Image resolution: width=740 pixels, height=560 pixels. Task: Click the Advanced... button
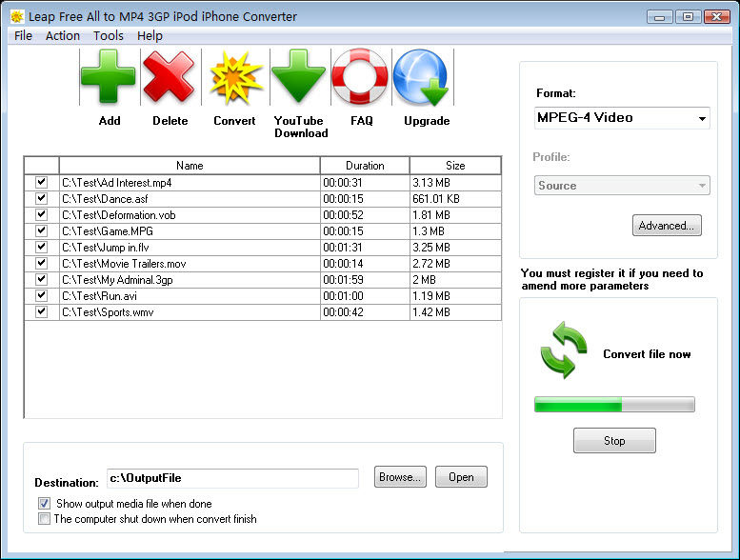click(x=667, y=226)
